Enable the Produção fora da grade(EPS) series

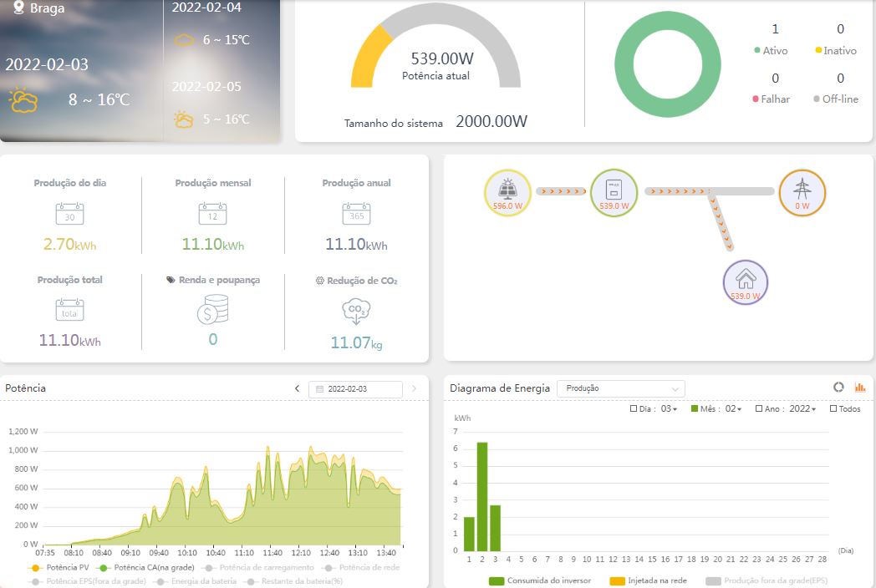(766, 580)
